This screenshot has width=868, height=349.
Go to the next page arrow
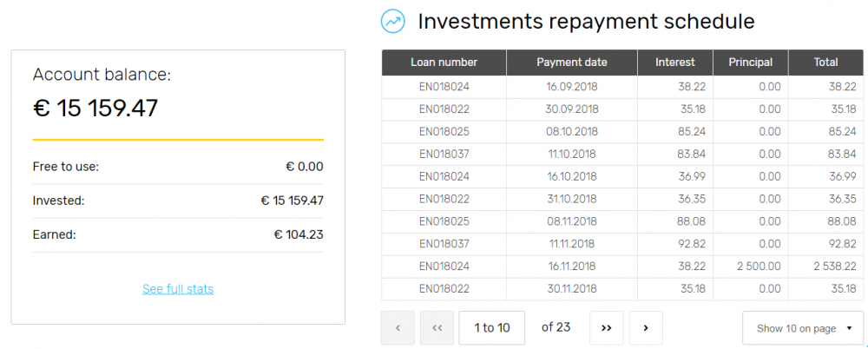[x=646, y=327]
